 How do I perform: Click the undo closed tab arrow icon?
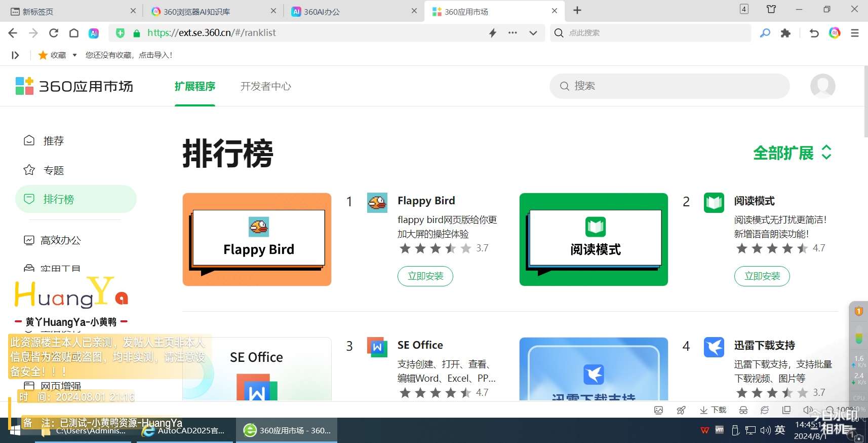pos(814,33)
